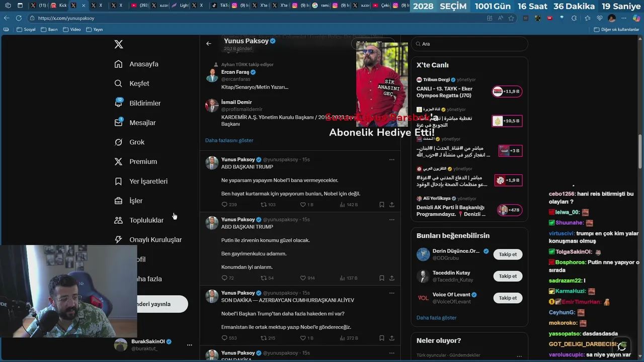Reply to the Aliyev SON DAKİKA tweet
This screenshot has height=362, width=644.
pyautogui.click(x=229, y=338)
